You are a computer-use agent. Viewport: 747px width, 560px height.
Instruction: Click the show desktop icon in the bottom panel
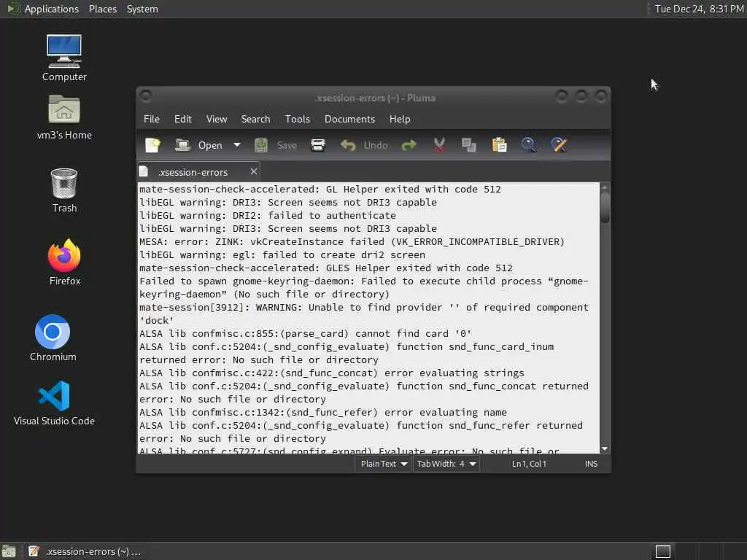pyautogui.click(x=9, y=551)
